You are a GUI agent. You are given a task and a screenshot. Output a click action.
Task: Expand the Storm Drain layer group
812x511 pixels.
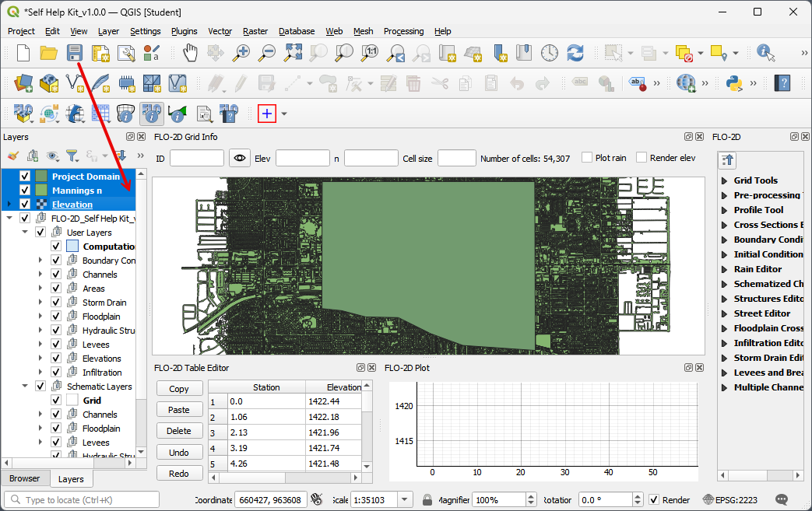tap(40, 303)
